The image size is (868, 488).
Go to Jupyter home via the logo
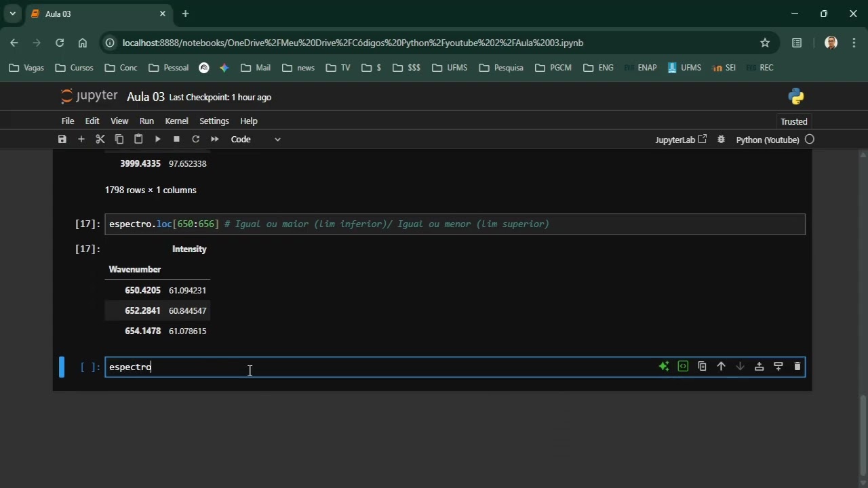[89, 96]
